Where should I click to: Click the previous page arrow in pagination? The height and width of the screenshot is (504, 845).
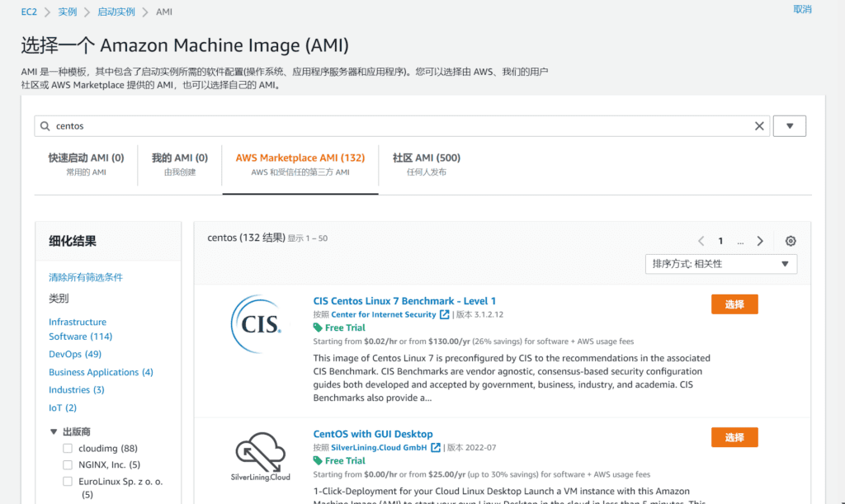701,241
